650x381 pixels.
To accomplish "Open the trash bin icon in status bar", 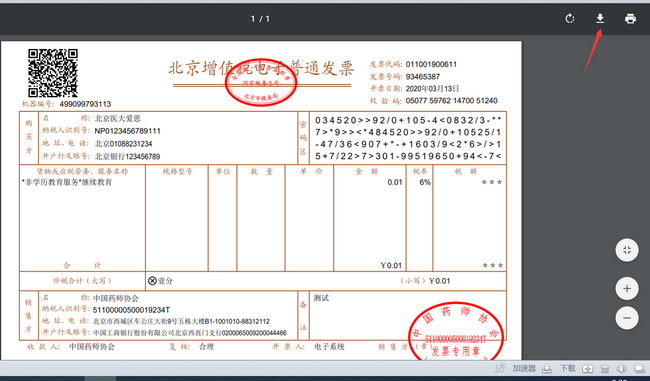I will pyautogui.click(x=605, y=368).
